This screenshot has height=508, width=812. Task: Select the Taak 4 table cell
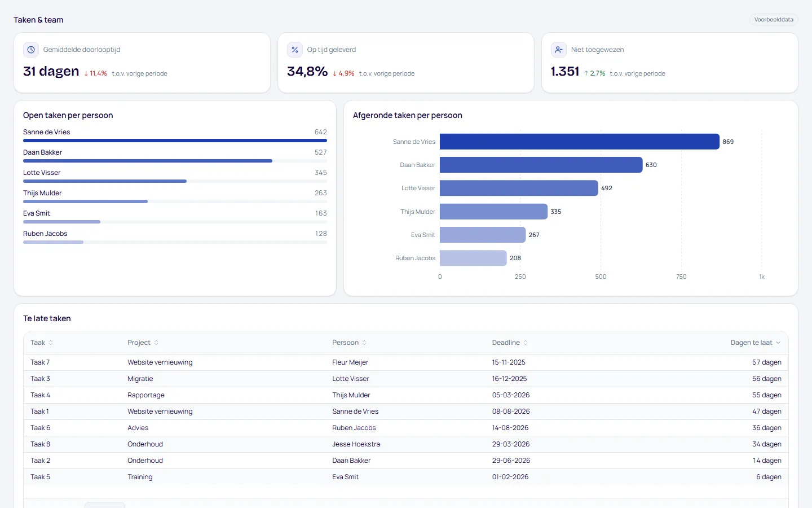pos(40,395)
